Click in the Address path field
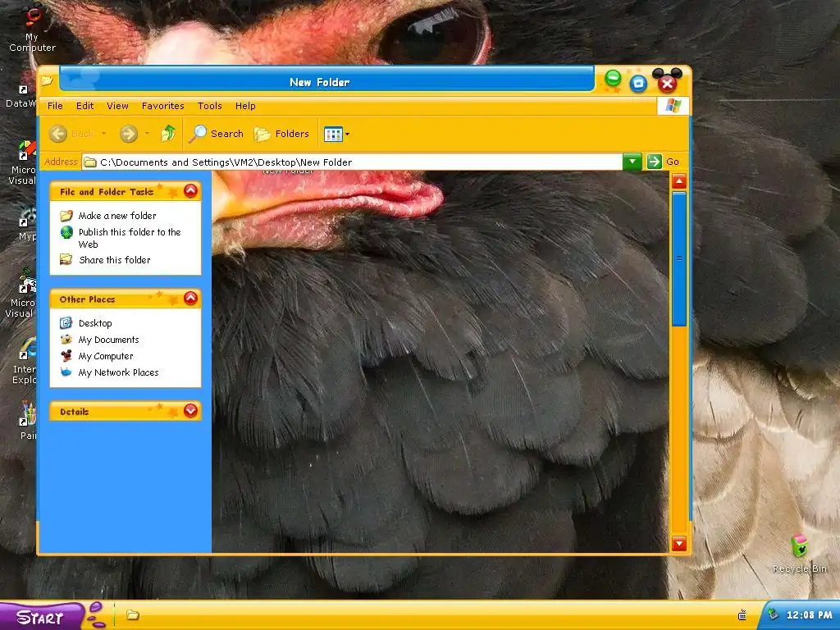The height and width of the screenshot is (630, 840). click(352, 162)
